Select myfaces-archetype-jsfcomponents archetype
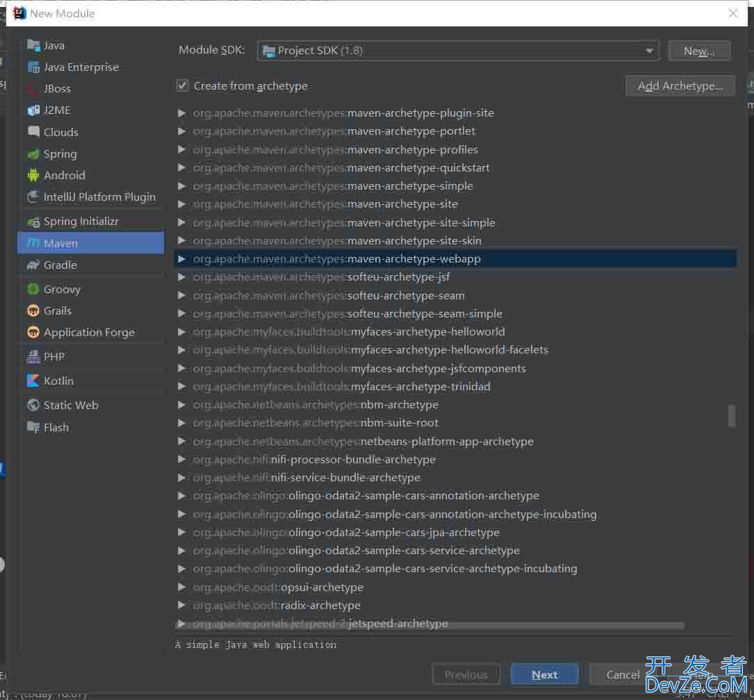This screenshot has width=754, height=700. [455, 369]
